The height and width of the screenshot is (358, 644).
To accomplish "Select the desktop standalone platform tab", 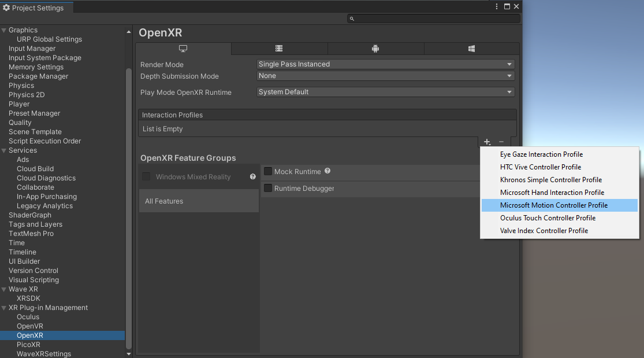I will [x=183, y=49].
